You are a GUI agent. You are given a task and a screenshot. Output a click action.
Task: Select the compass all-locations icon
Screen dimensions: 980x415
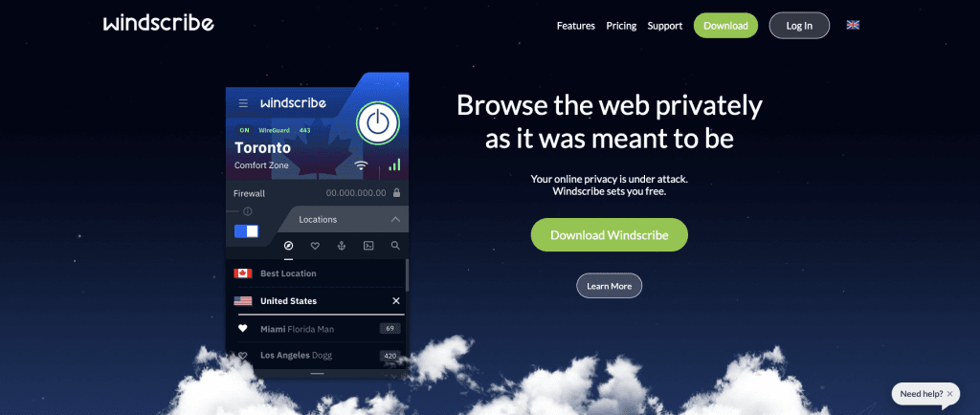288,246
